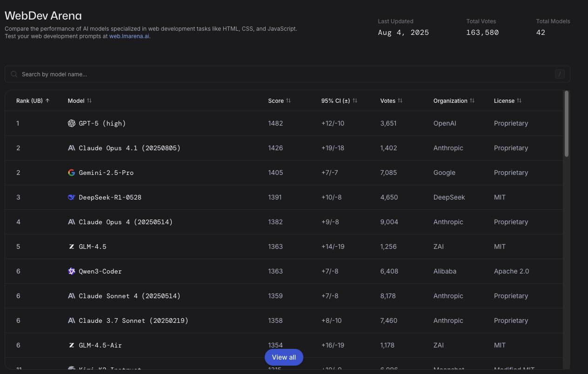The height and width of the screenshot is (374, 588).
Task: Select the Qwen3-Coder model name
Action: point(100,271)
